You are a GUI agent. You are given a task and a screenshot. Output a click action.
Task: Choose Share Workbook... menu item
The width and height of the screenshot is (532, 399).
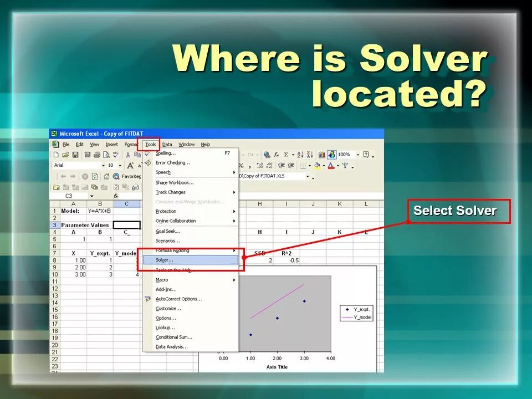tap(191, 182)
